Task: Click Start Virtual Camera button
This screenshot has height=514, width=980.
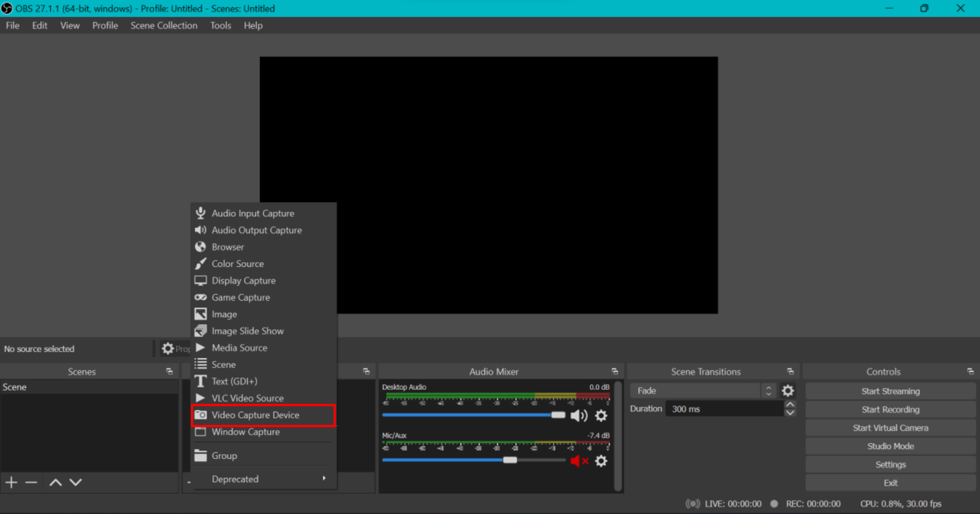Action: coord(890,428)
